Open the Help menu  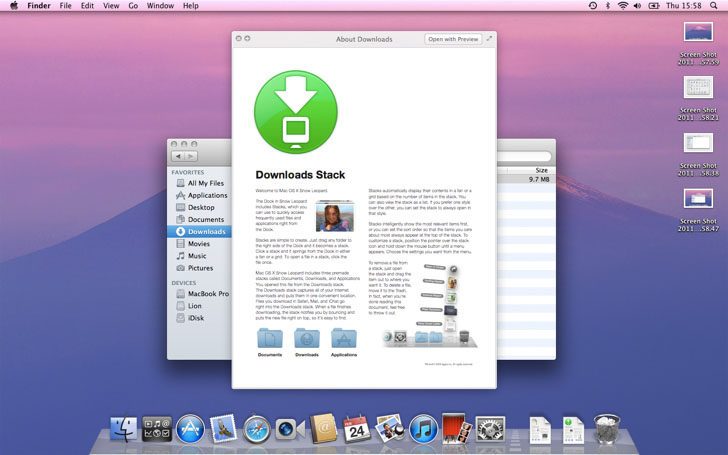191,6
